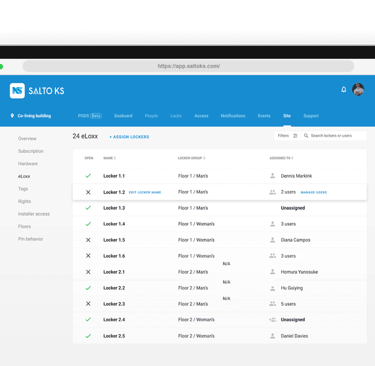The height and width of the screenshot is (366, 375).
Task: Open the notifications bell icon
Action: (x=344, y=89)
